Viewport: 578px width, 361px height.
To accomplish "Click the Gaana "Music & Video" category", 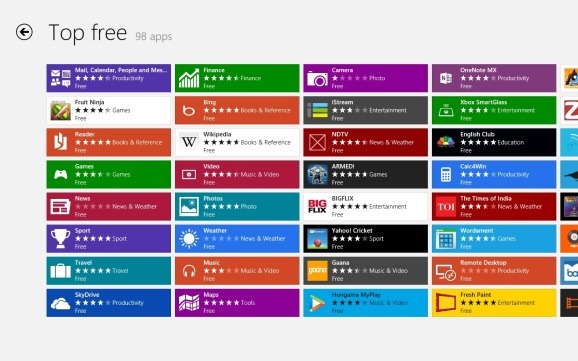I will tap(389, 271).
